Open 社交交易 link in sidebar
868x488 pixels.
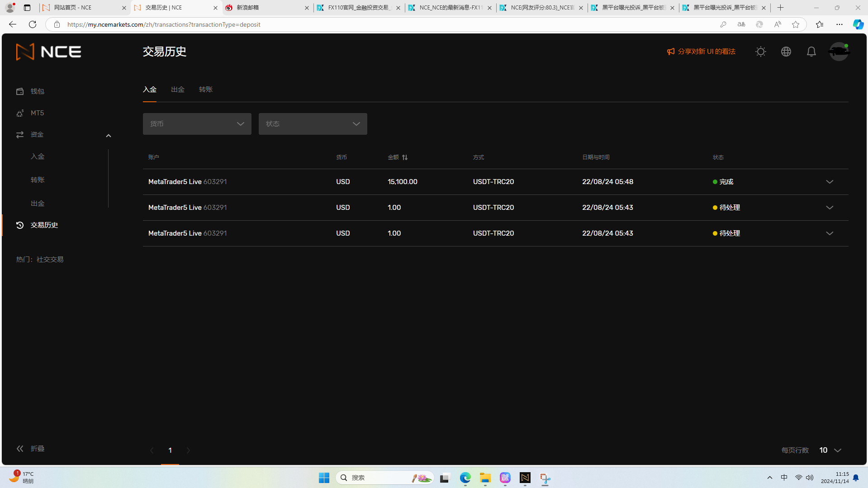(50, 260)
